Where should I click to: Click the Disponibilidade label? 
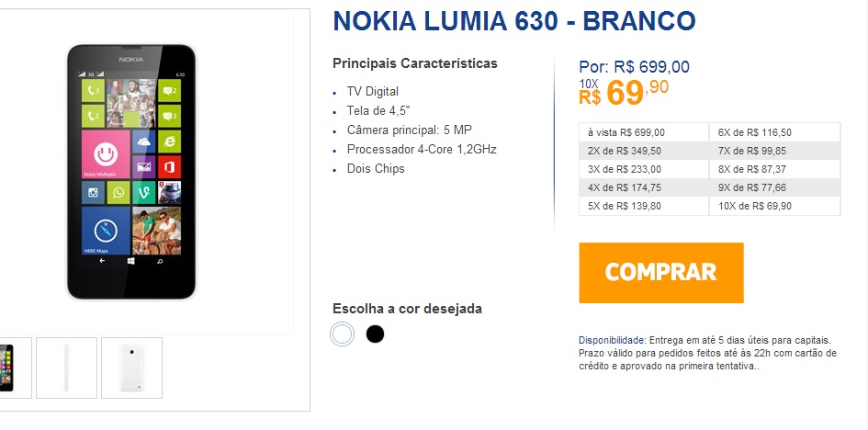coord(612,340)
